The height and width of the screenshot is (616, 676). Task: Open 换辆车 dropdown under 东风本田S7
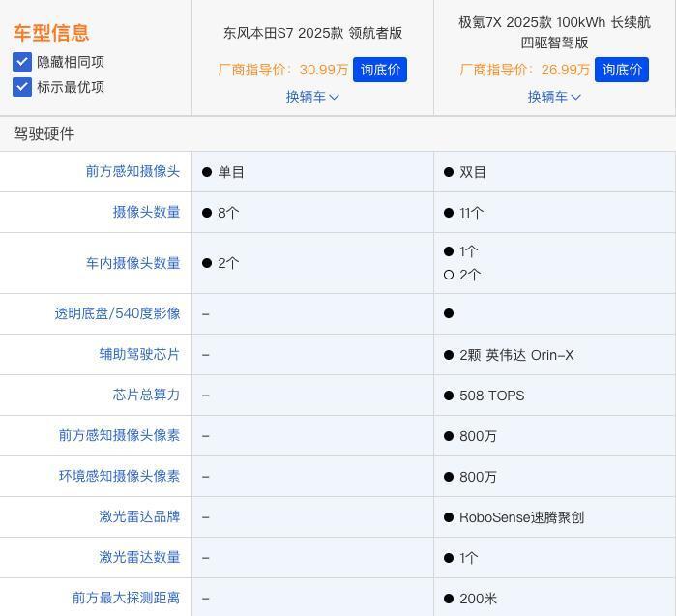click(312, 97)
